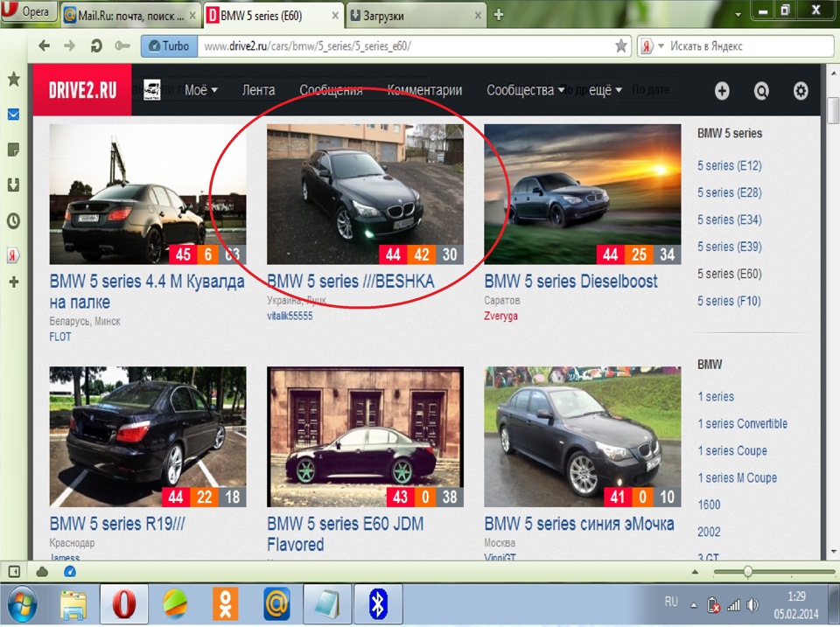Image resolution: width=840 pixels, height=627 pixels.
Task: Select 5 series (E39) in sidebar
Action: pos(729,247)
